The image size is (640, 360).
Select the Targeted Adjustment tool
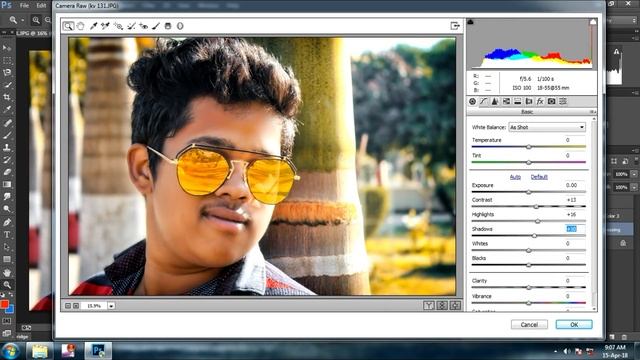coord(118,26)
